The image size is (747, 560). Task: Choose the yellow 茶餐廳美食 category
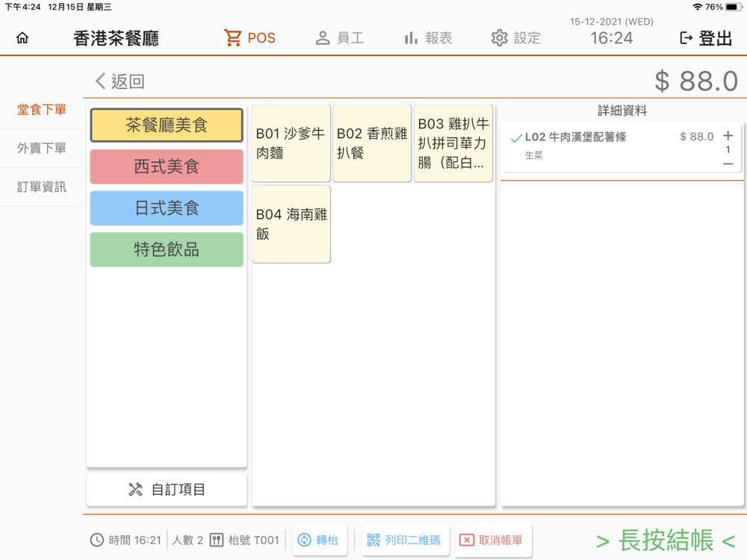(167, 125)
